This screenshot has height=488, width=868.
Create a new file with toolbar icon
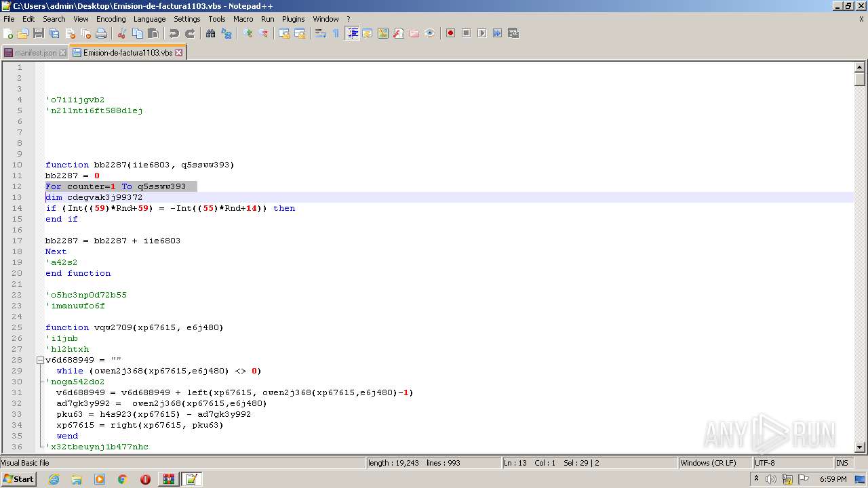8,33
